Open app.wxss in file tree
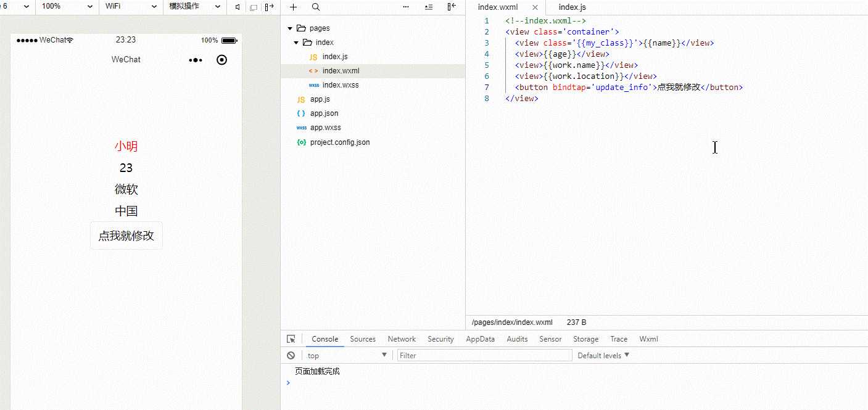 [x=326, y=128]
